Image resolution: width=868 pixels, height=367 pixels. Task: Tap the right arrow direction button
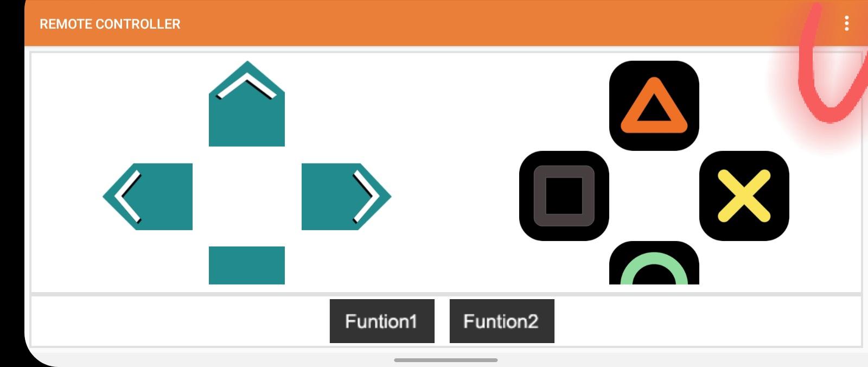[346, 197]
